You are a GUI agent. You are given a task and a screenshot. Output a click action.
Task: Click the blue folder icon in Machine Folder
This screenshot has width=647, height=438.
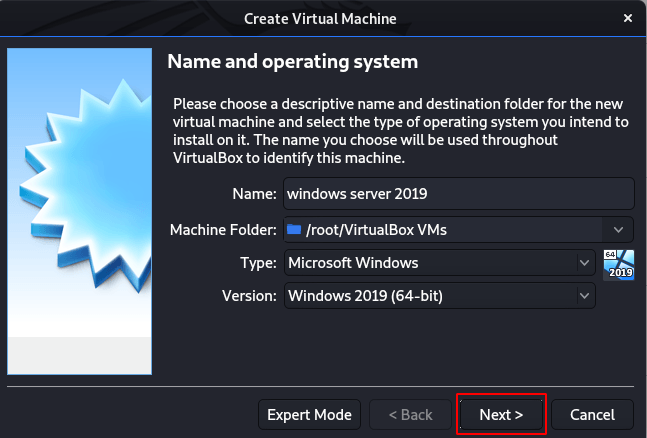click(x=294, y=230)
